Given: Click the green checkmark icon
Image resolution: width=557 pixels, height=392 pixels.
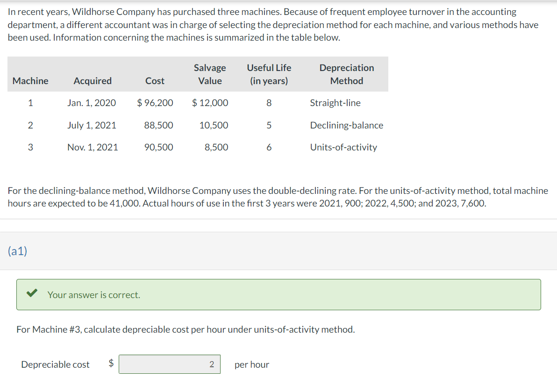Looking at the screenshot, I should [x=32, y=293].
